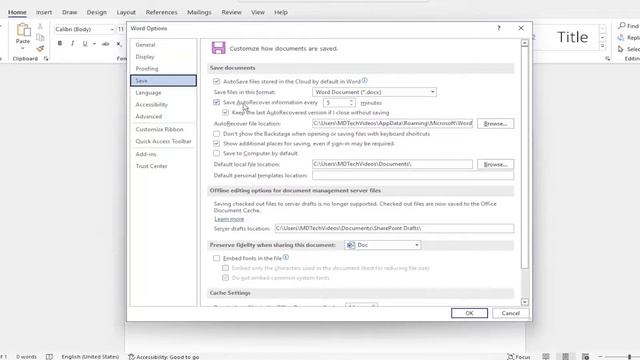The image size is (640, 360).
Task: Select Proofing options category
Action: [x=163, y=69]
